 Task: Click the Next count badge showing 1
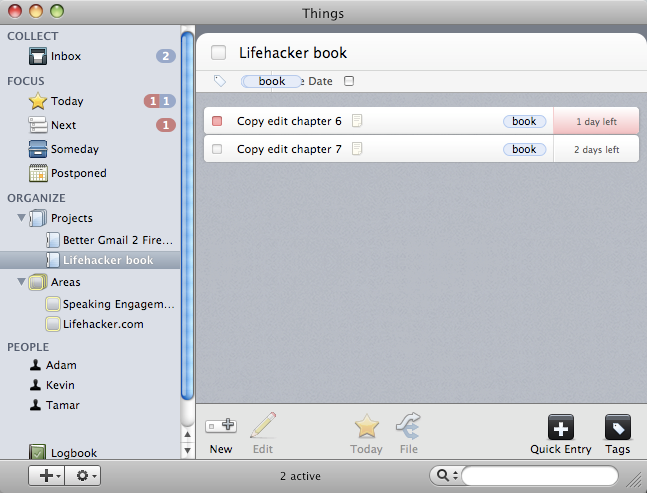(165, 125)
